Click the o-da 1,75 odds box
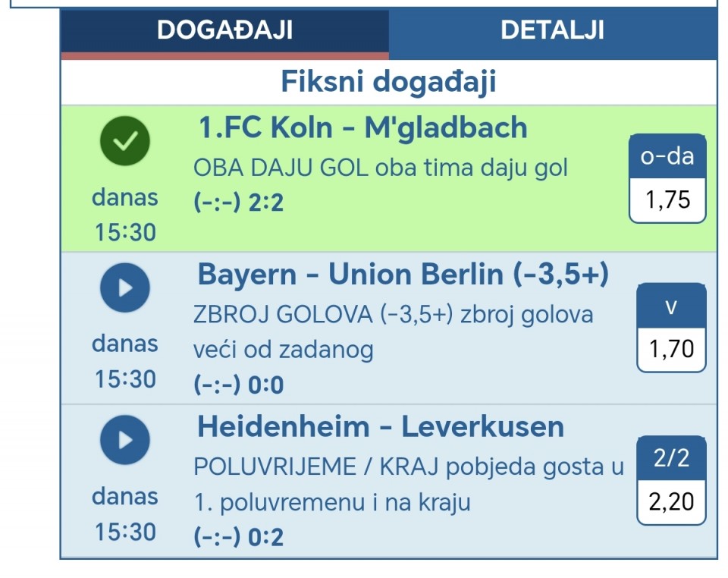The width and height of the screenshot is (728, 578). tap(667, 179)
